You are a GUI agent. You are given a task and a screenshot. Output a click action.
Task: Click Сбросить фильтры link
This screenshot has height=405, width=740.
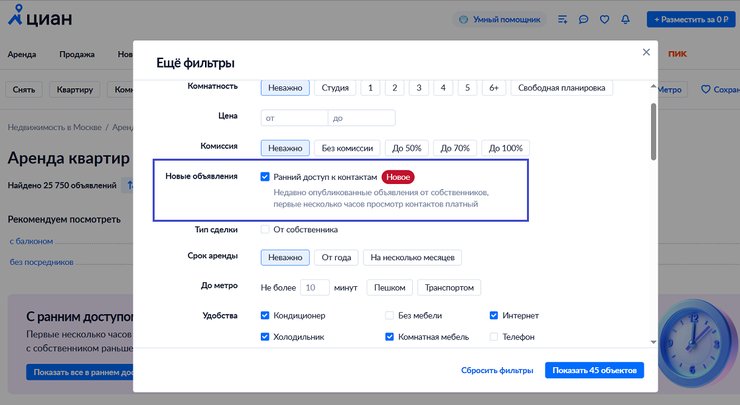click(x=497, y=370)
